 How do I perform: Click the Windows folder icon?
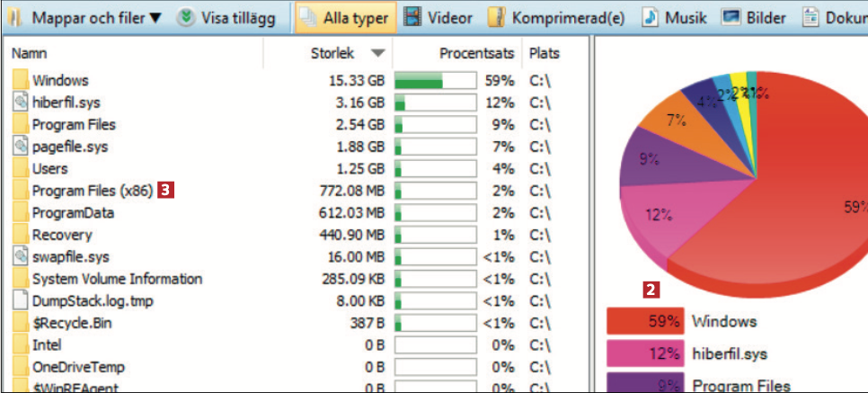(21, 81)
